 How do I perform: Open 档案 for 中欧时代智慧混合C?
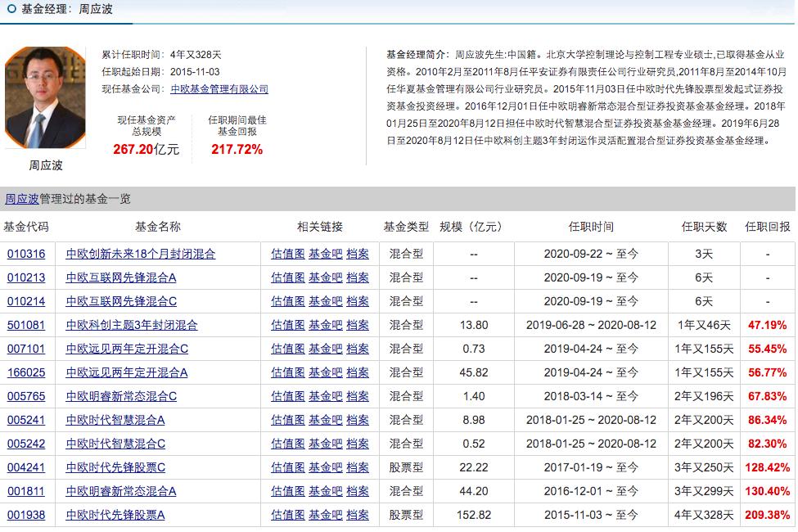click(x=358, y=444)
